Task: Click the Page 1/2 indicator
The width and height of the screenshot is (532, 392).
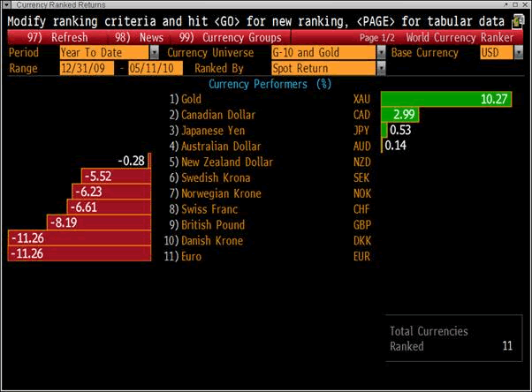Action: pyautogui.click(x=380, y=38)
